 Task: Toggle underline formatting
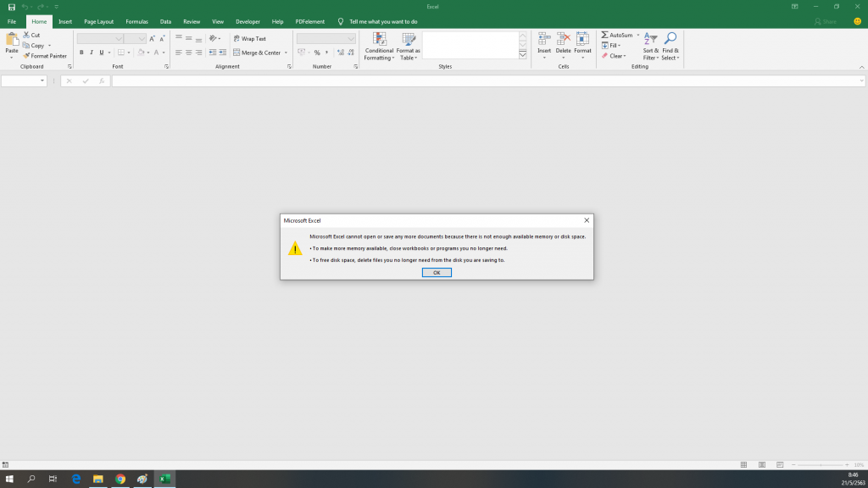[101, 53]
